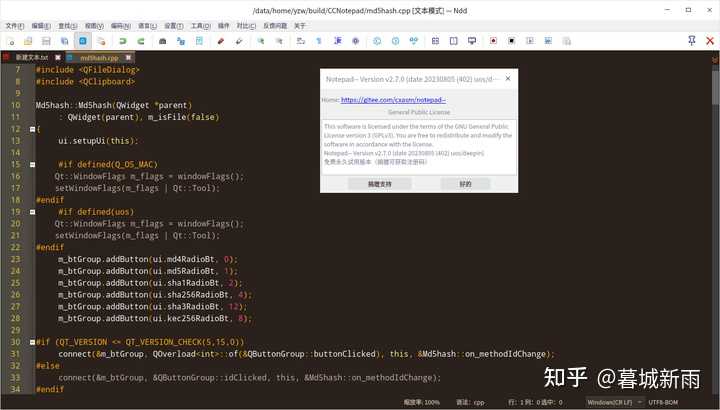Click the 语法: cpp status bar entry
The width and height of the screenshot is (720, 410).
tap(470, 402)
